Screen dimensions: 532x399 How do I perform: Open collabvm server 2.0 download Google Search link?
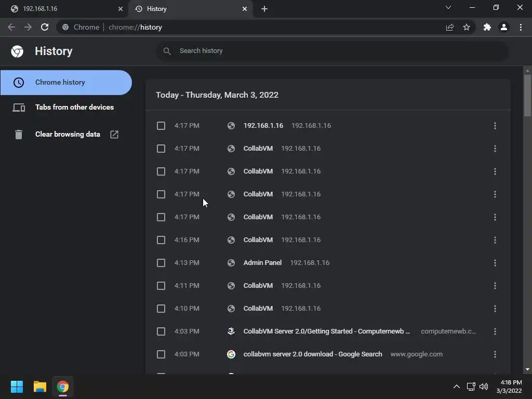point(312,354)
